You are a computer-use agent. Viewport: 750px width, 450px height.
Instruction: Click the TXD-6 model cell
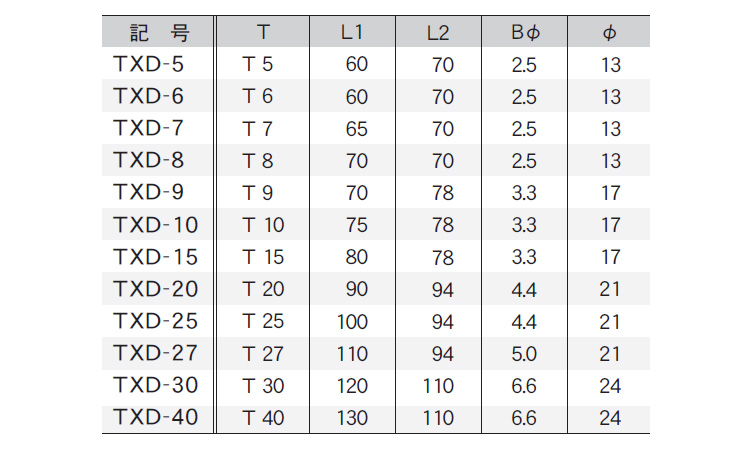(x=148, y=96)
